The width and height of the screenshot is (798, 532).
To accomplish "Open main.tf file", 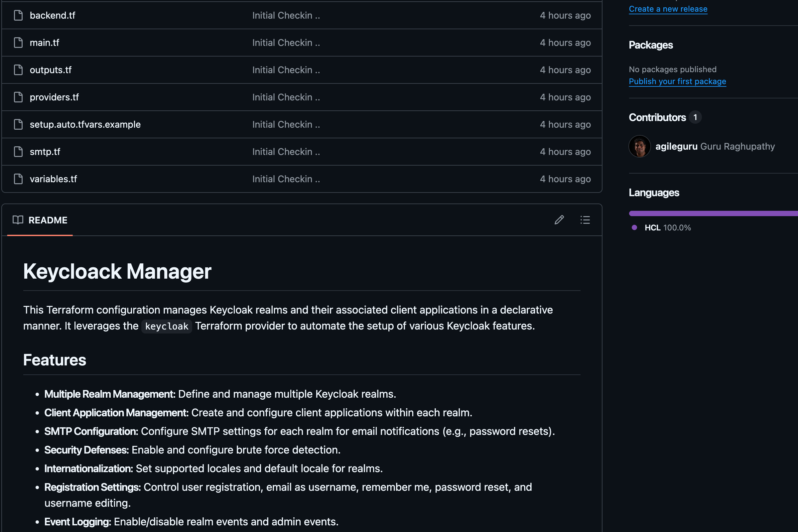I will pos(45,43).
